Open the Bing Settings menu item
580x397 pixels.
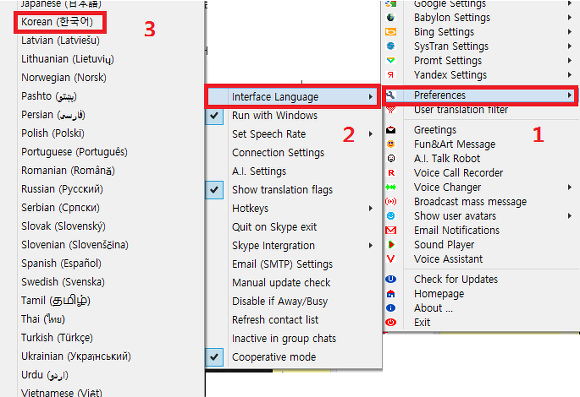click(444, 32)
